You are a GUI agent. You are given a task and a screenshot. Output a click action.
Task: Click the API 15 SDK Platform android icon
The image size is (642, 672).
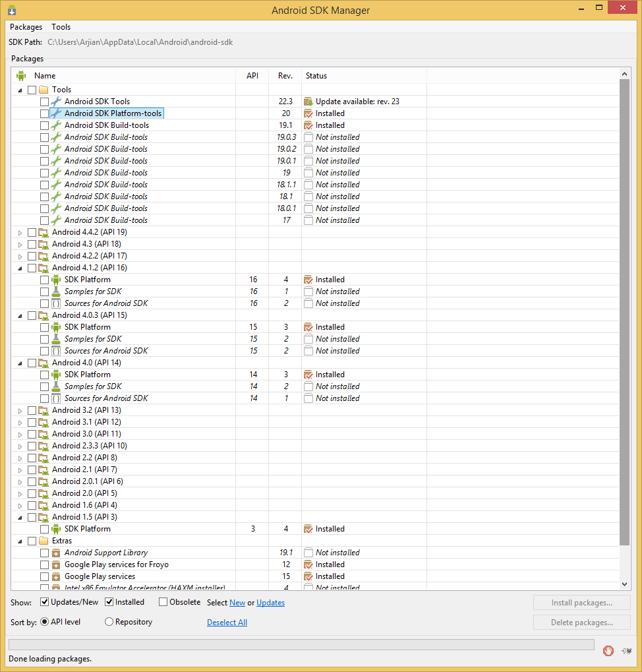click(x=56, y=328)
